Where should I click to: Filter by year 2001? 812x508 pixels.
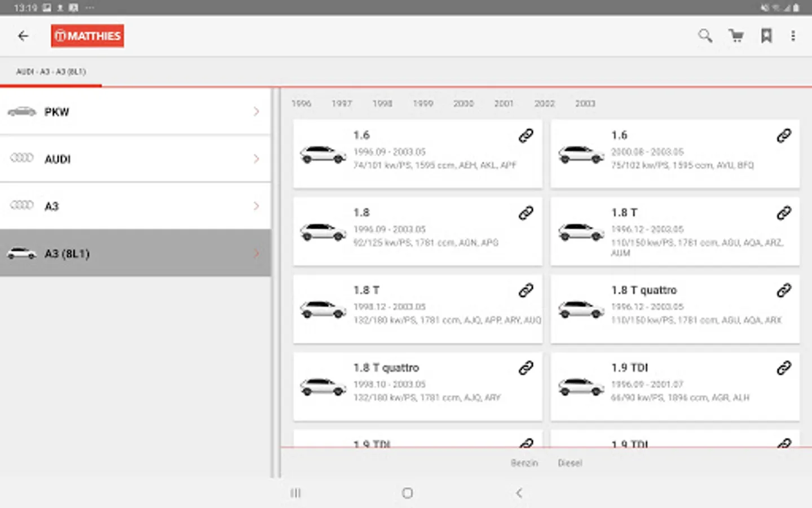pyautogui.click(x=504, y=104)
